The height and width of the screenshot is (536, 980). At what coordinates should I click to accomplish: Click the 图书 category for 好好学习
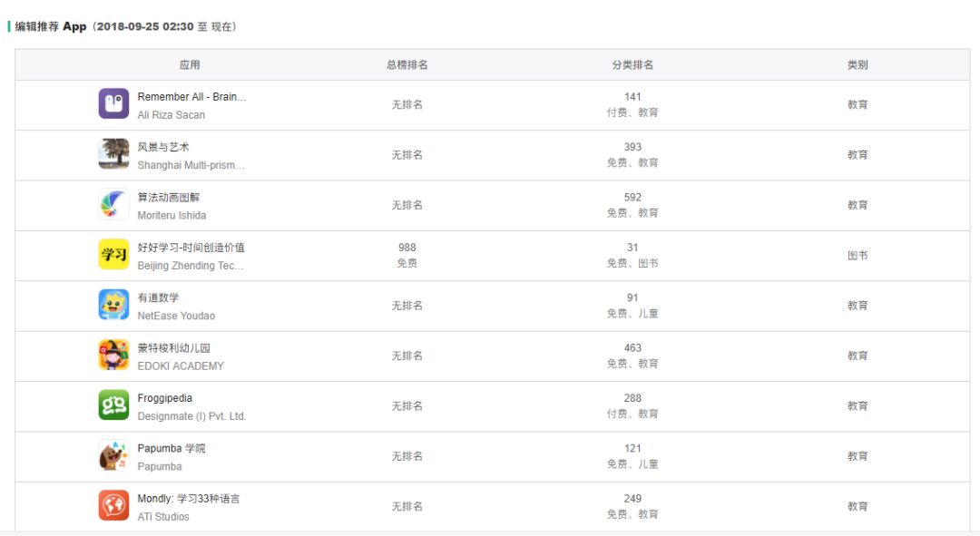tap(857, 256)
